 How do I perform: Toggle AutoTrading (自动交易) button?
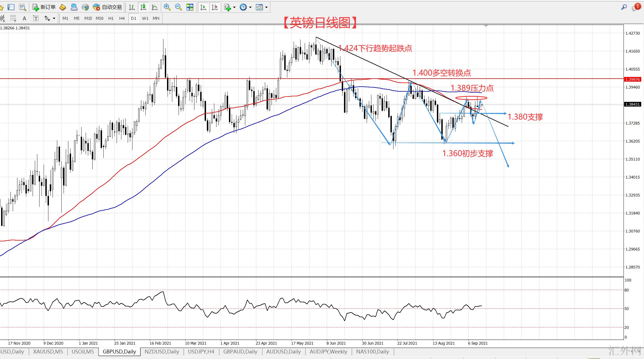point(108,7)
